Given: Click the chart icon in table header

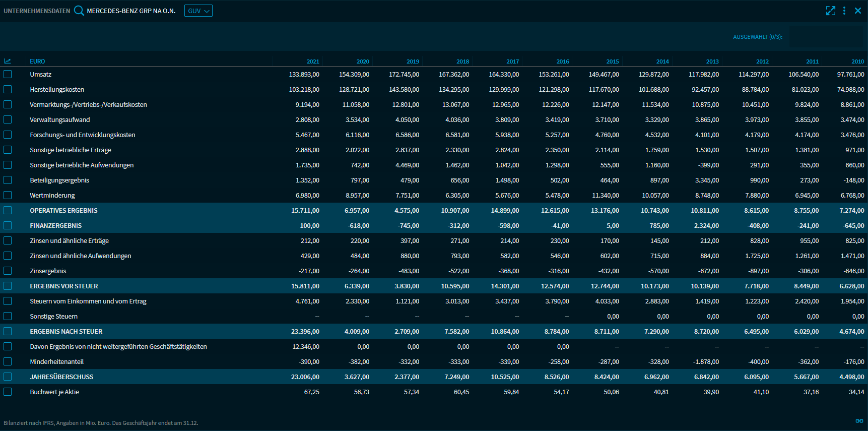Looking at the screenshot, I should pyautogui.click(x=8, y=61).
